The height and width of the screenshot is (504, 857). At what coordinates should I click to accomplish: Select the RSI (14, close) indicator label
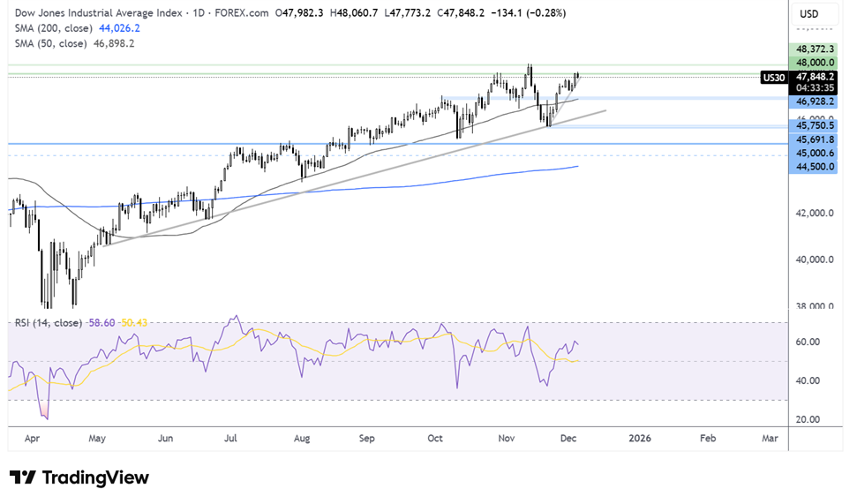tap(48, 323)
